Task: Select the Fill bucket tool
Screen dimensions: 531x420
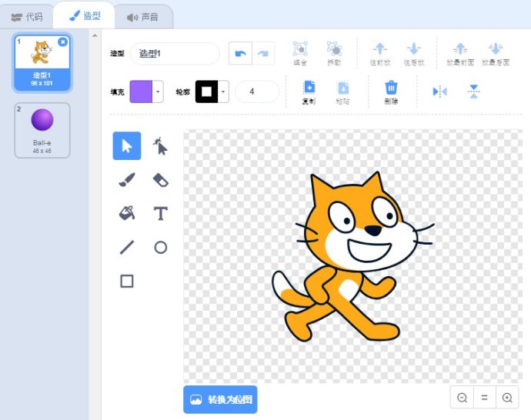Action: click(127, 213)
